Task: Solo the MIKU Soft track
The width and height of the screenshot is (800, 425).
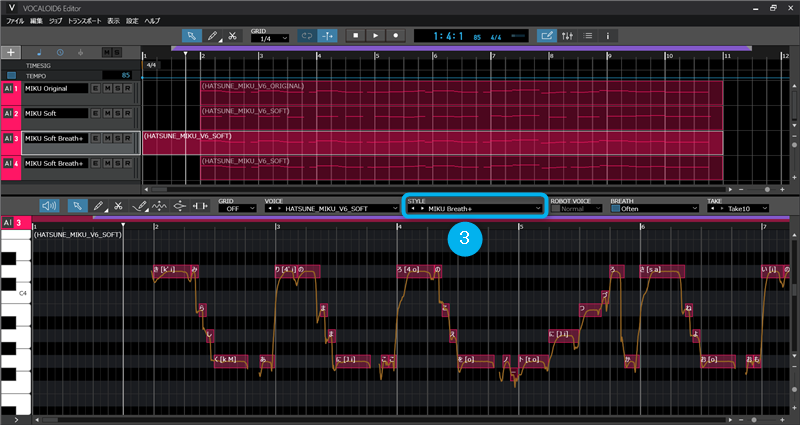Action: pos(117,113)
